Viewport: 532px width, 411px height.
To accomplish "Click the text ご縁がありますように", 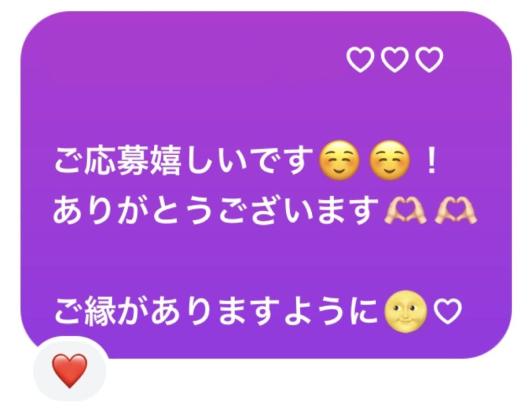I will (216, 311).
